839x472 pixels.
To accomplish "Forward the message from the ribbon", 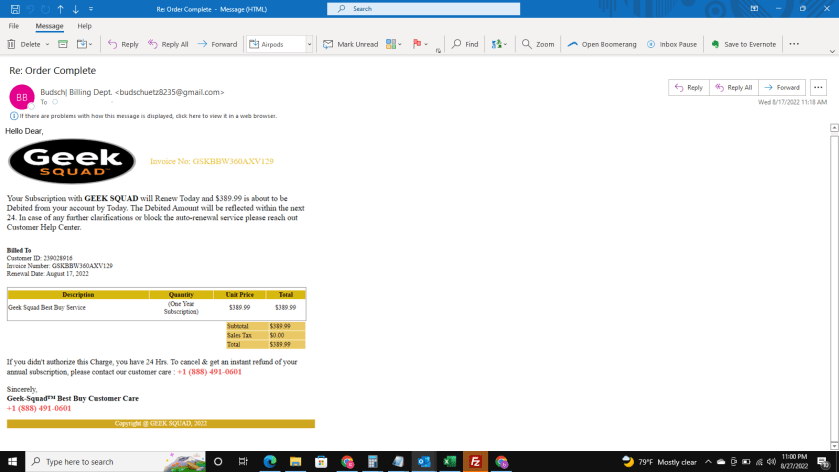I will pyautogui.click(x=217, y=44).
